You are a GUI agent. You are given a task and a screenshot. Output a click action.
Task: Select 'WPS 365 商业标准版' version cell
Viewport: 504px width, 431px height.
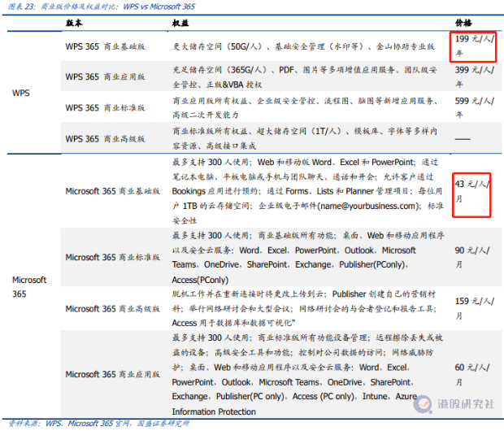[x=105, y=107]
